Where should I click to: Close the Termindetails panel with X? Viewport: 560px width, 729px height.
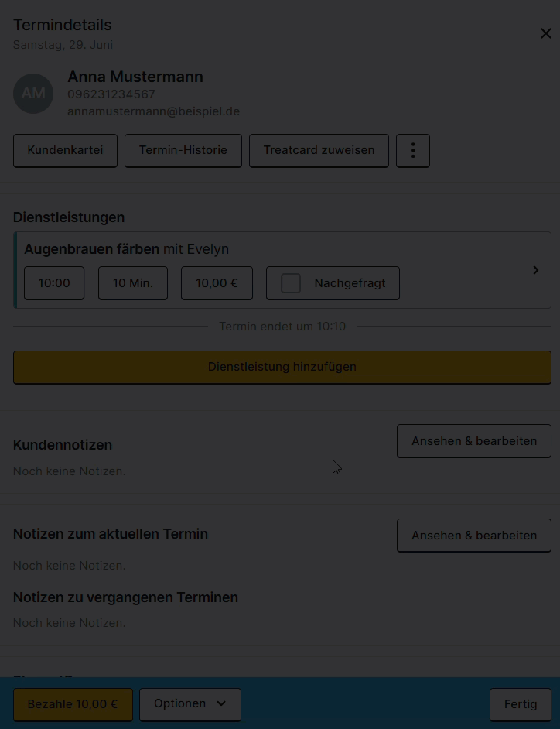click(545, 33)
